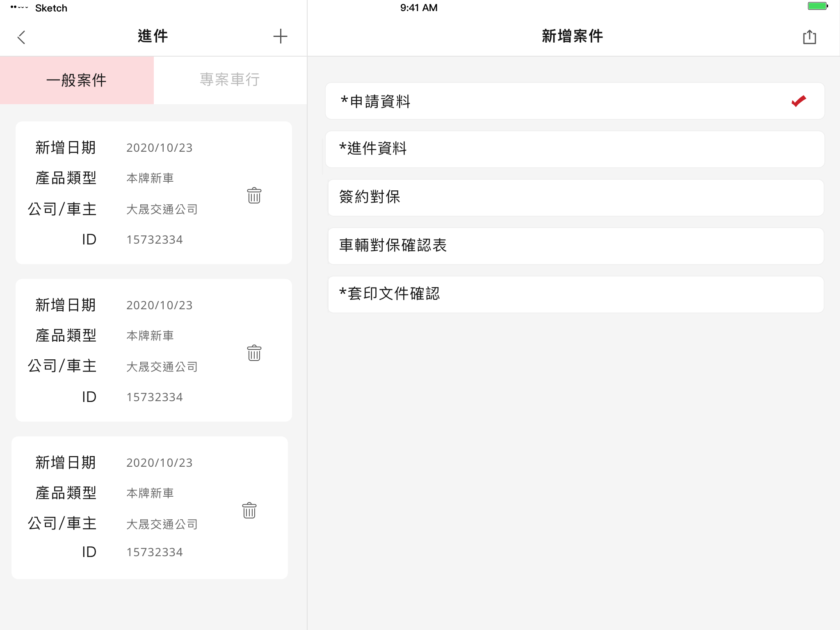Tap ID value 15732334 in second card
The image size is (840, 630).
point(155,397)
